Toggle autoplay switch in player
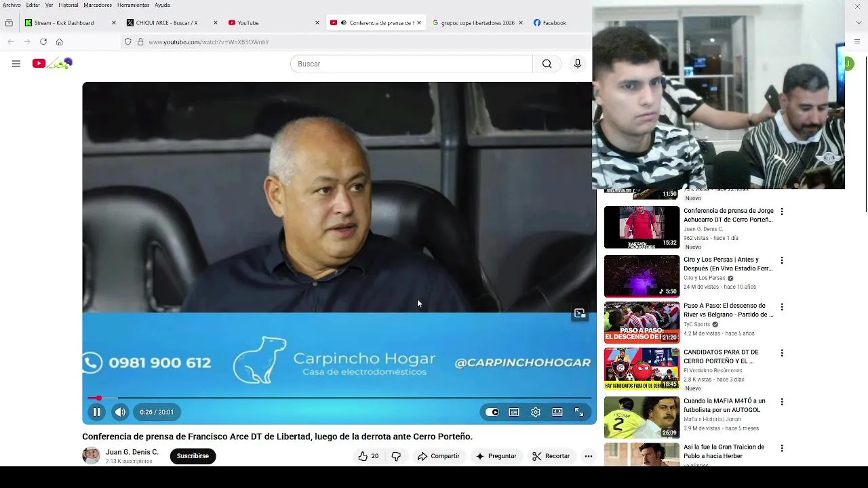The height and width of the screenshot is (488, 868). click(492, 412)
